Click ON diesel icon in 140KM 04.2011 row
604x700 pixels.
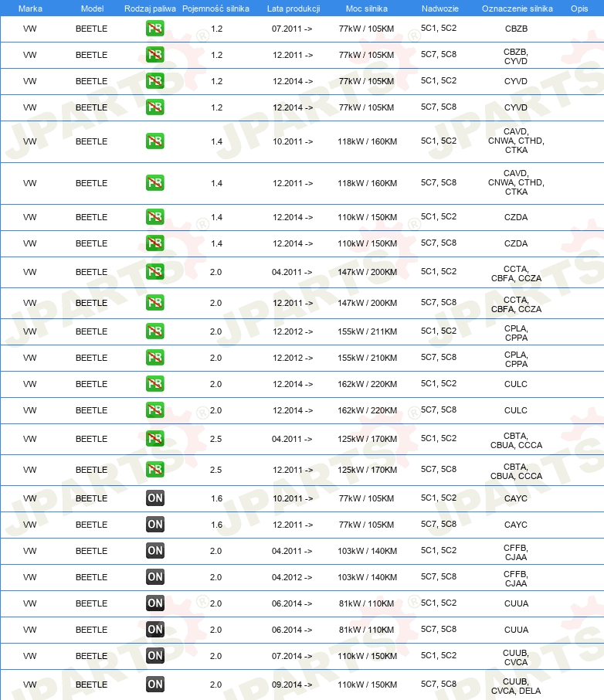tap(155, 550)
